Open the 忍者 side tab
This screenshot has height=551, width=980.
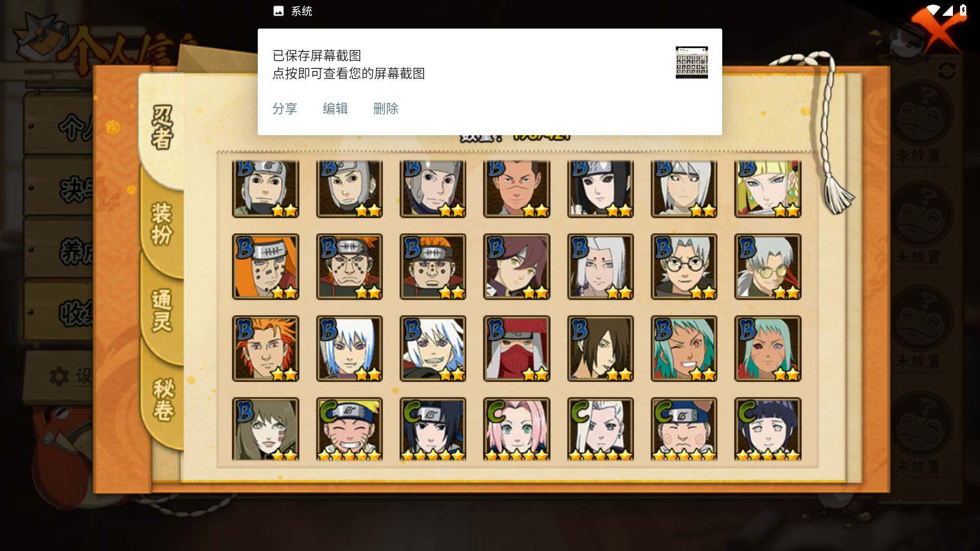(x=162, y=128)
